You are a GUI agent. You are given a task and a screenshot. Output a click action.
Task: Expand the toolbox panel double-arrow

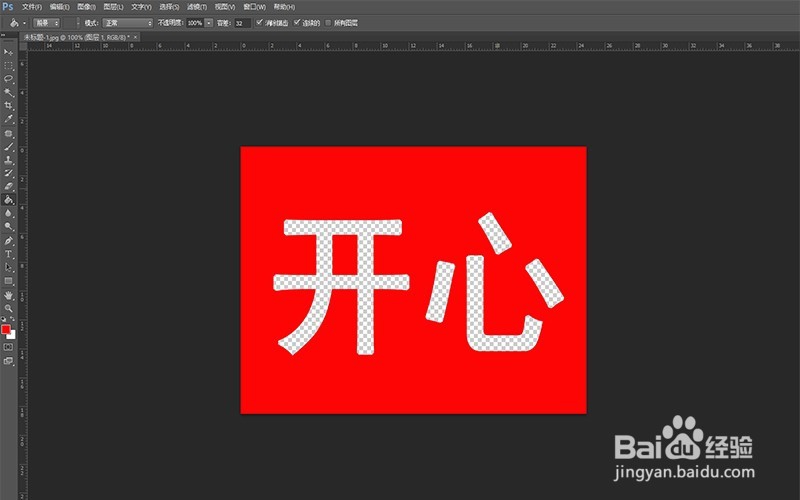(x=3, y=35)
